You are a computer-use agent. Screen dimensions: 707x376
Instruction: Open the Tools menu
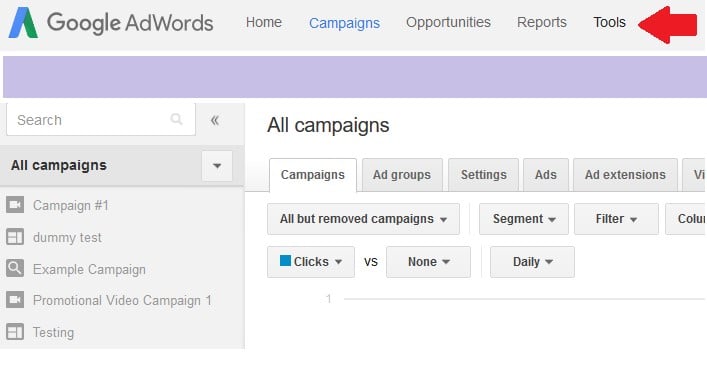[x=609, y=22]
